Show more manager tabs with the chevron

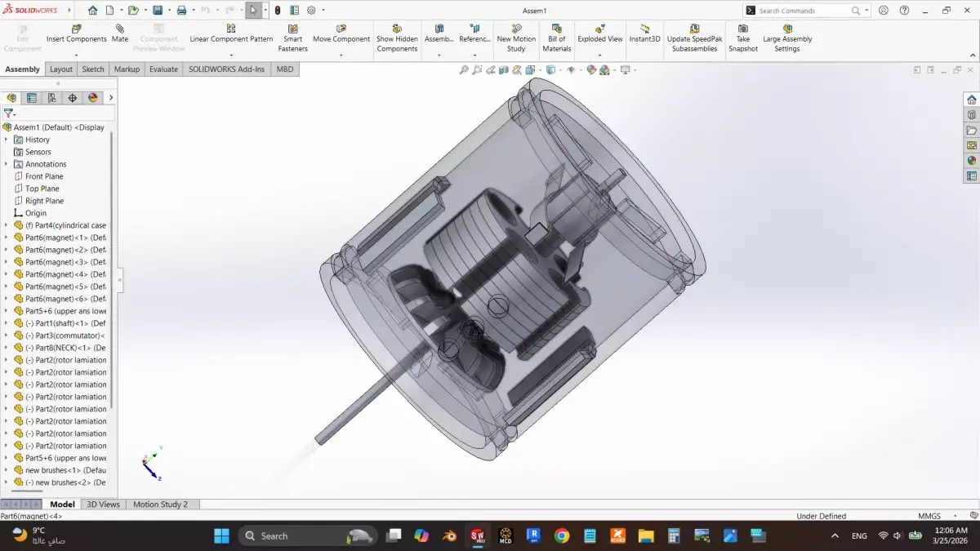pyautogui.click(x=111, y=98)
